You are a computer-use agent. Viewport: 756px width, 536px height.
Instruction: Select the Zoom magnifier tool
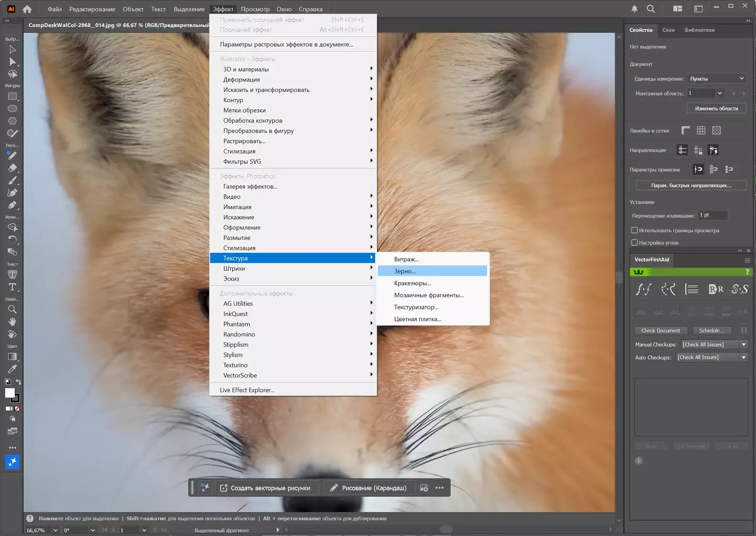click(12, 310)
